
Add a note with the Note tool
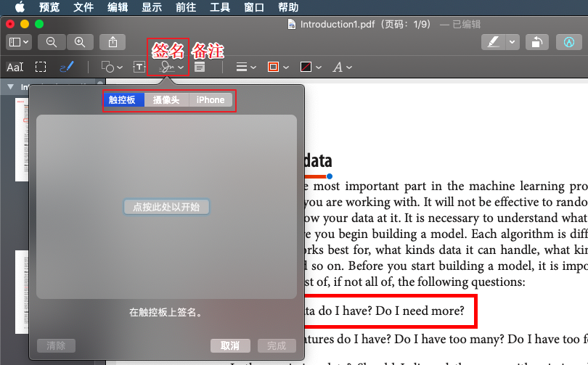[199, 67]
